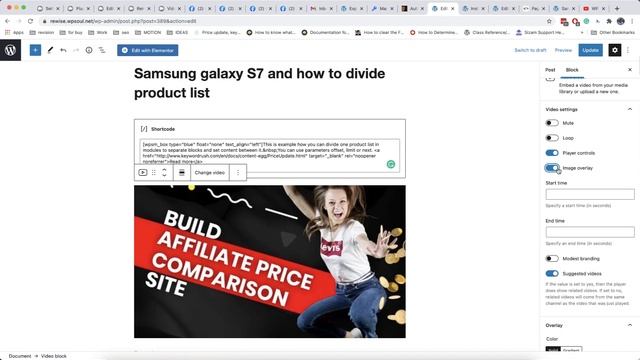
Task: Open the settings gear sidebar toggle
Action: click(x=615, y=50)
